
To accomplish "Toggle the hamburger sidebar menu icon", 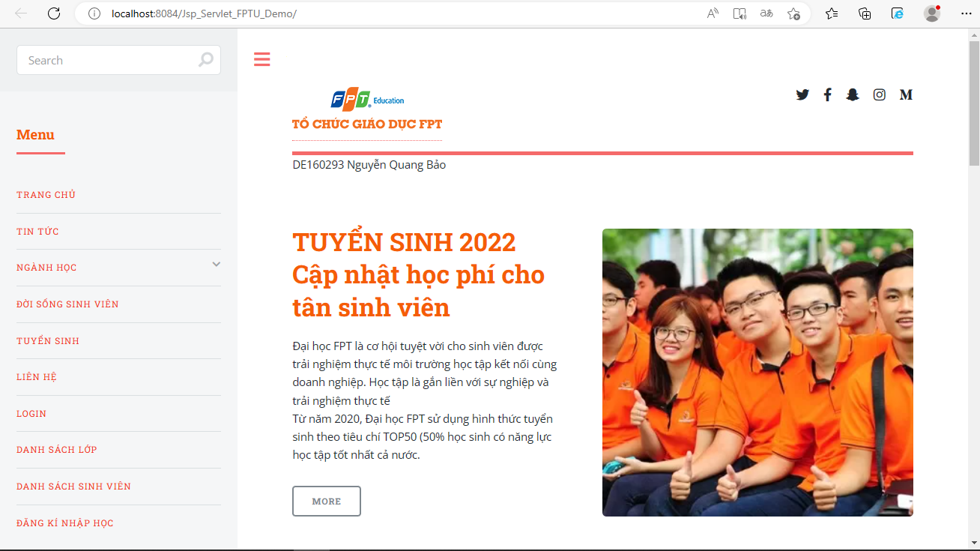I will 261,60.
